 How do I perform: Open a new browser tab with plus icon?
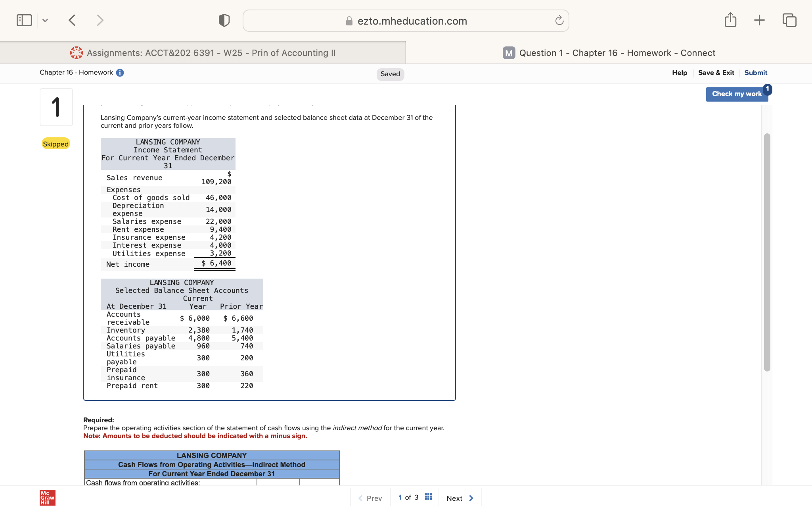click(x=759, y=20)
